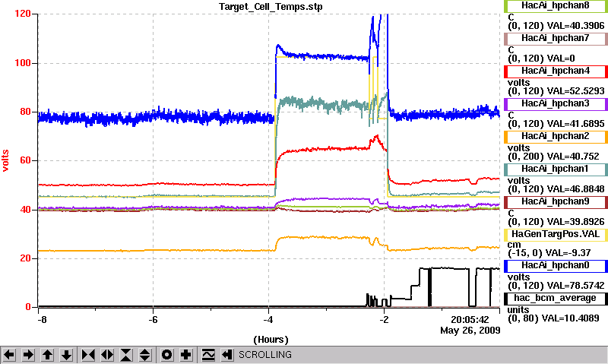Zoom out vertically with up-down triangles icon
This screenshot has width=608, height=364.
145,355
